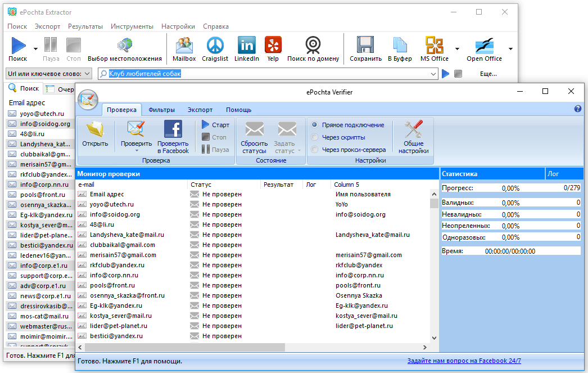
Task: Select Через прокси-сервера radio button
Action: (x=315, y=150)
